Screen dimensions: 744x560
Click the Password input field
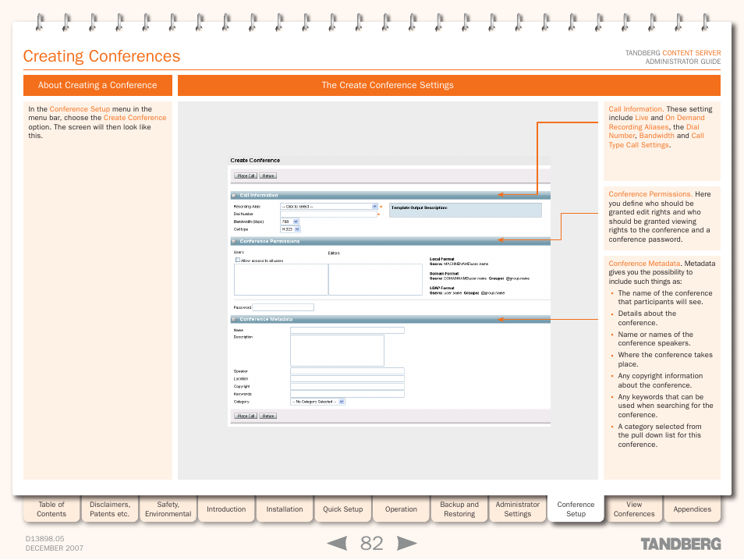tap(283, 307)
